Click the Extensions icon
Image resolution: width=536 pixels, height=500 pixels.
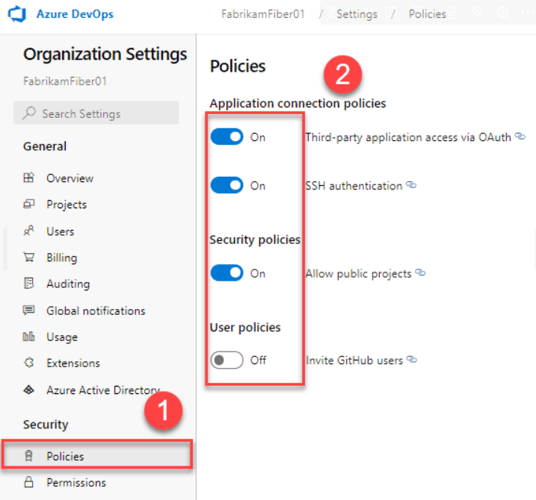tap(29, 362)
